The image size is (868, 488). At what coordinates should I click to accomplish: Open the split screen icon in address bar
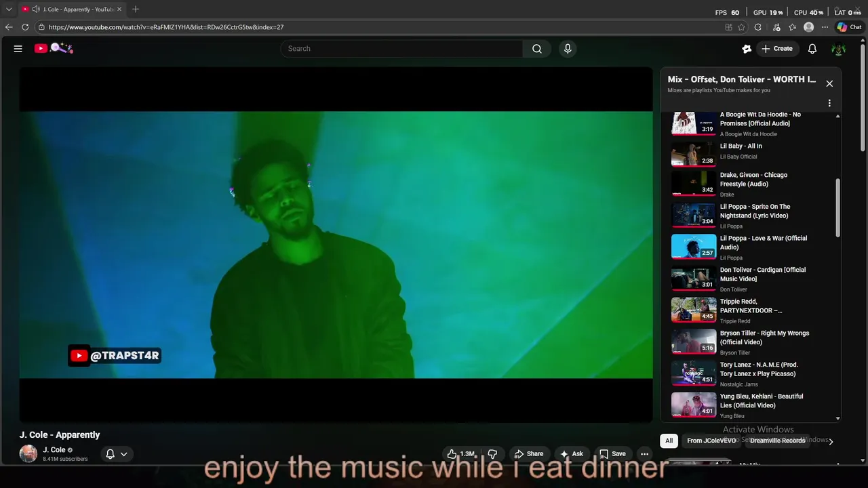[x=728, y=27]
